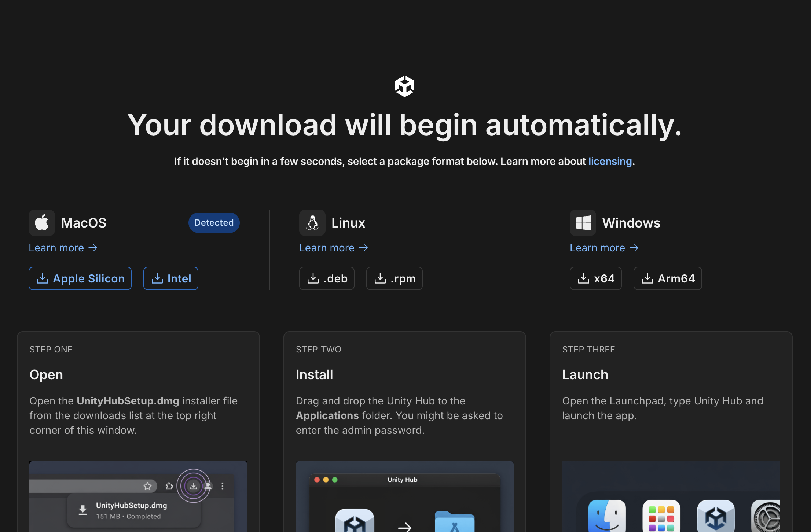This screenshot has height=532, width=811.
Task: Download the Windows x64 installer
Action: (596, 278)
